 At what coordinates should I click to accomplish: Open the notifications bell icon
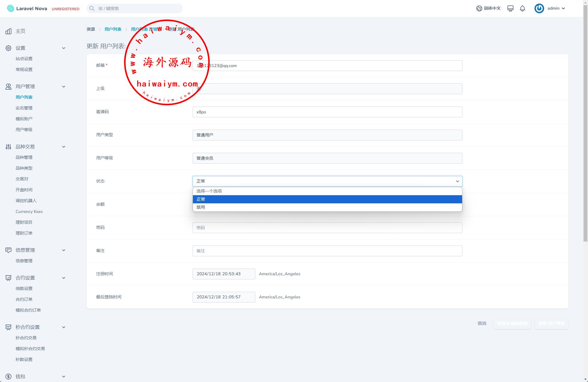tap(522, 8)
